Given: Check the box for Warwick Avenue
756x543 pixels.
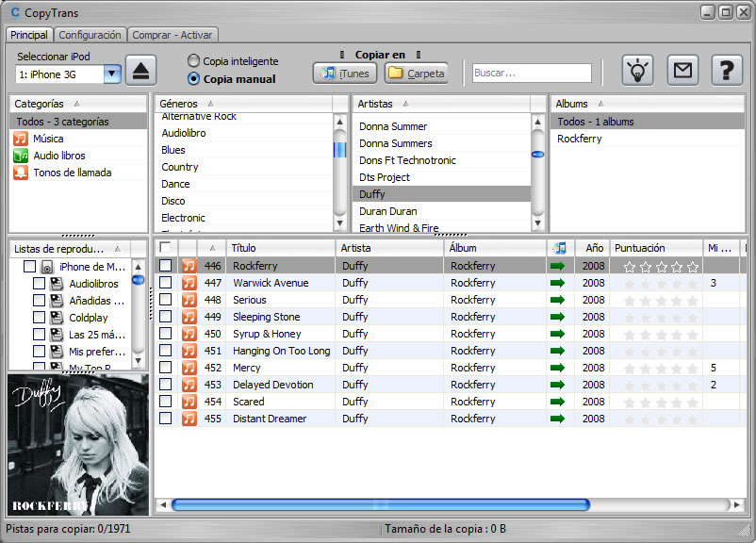Looking at the screenshot, I should tap(165, 282).
